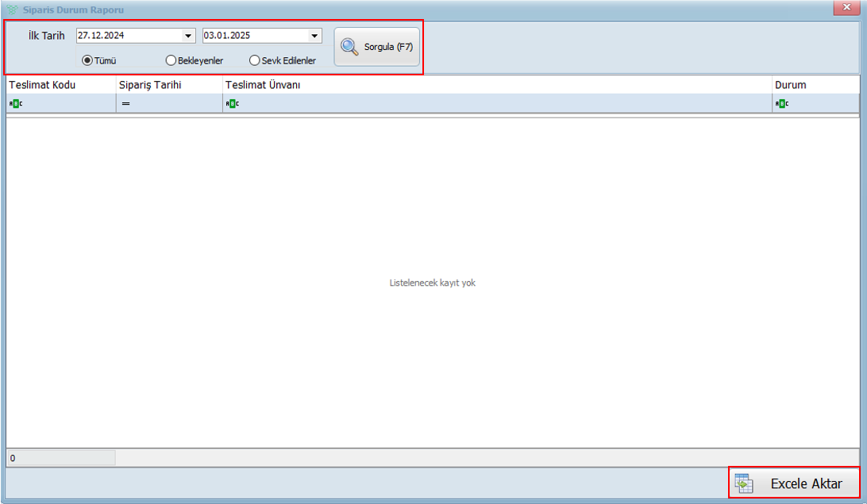Select the Sevk Edilenler radio option
This screenshot has height=504, width=867.
pyautogui.click(x=254, y=60)
